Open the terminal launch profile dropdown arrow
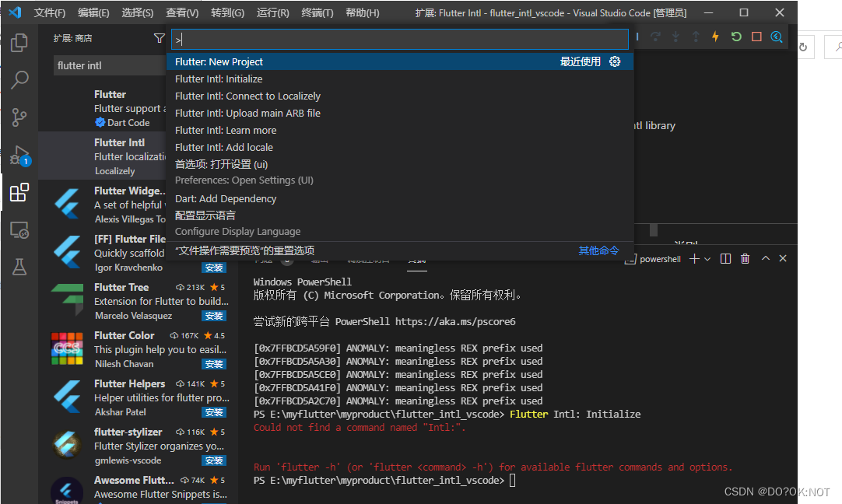842x504 pixels. (x=707, y=259)
